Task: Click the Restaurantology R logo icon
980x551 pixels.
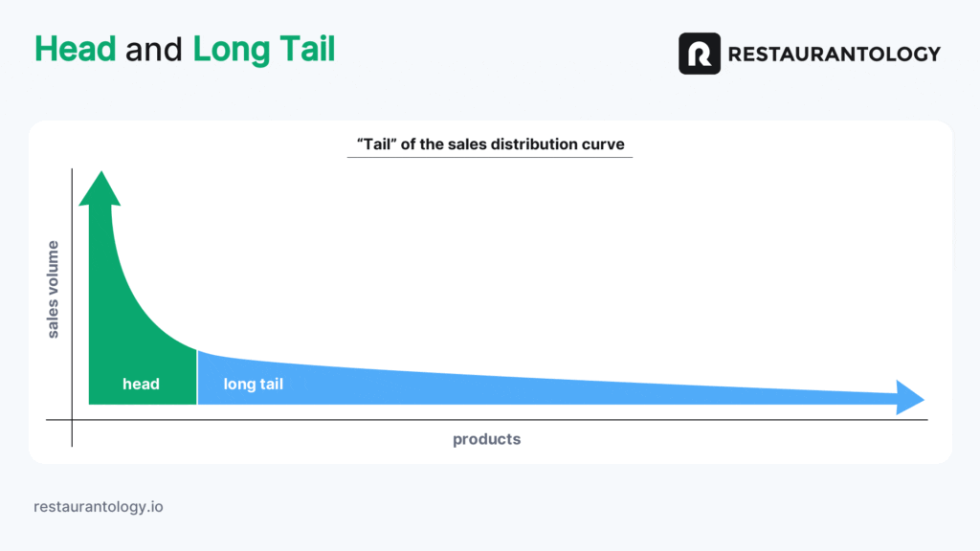Action: click(700, 54)
